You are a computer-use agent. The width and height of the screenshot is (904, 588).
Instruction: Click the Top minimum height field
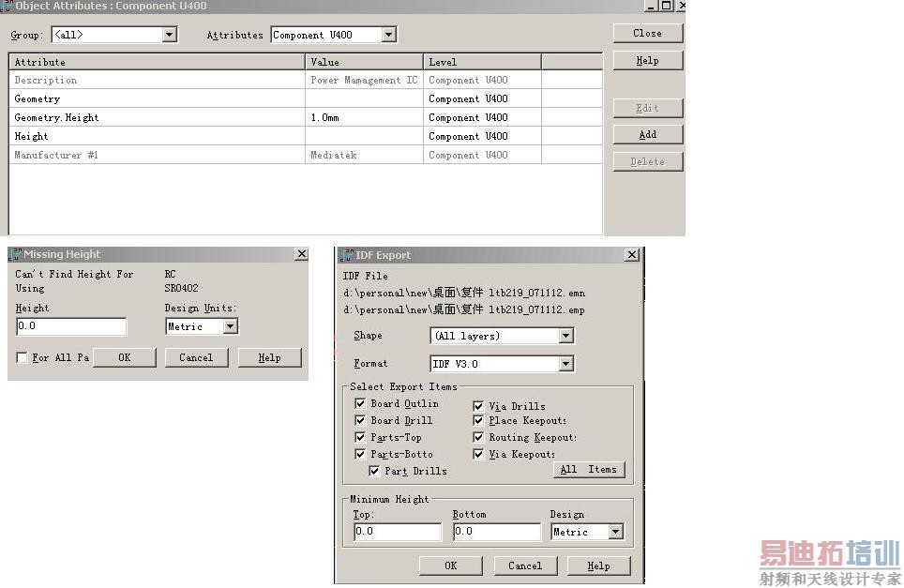tap(397, 532)
